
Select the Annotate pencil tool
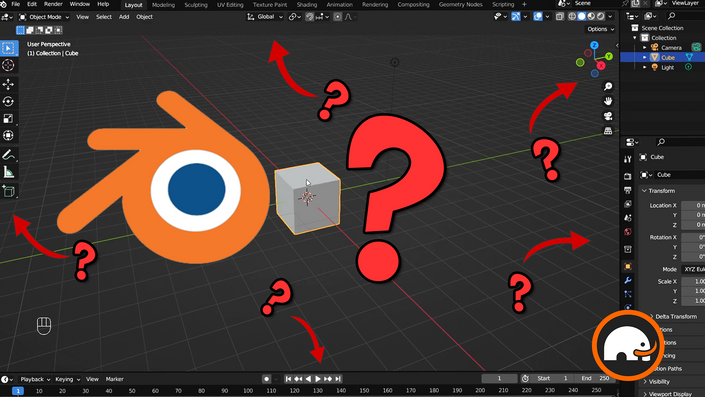click(x=8, y=155)
